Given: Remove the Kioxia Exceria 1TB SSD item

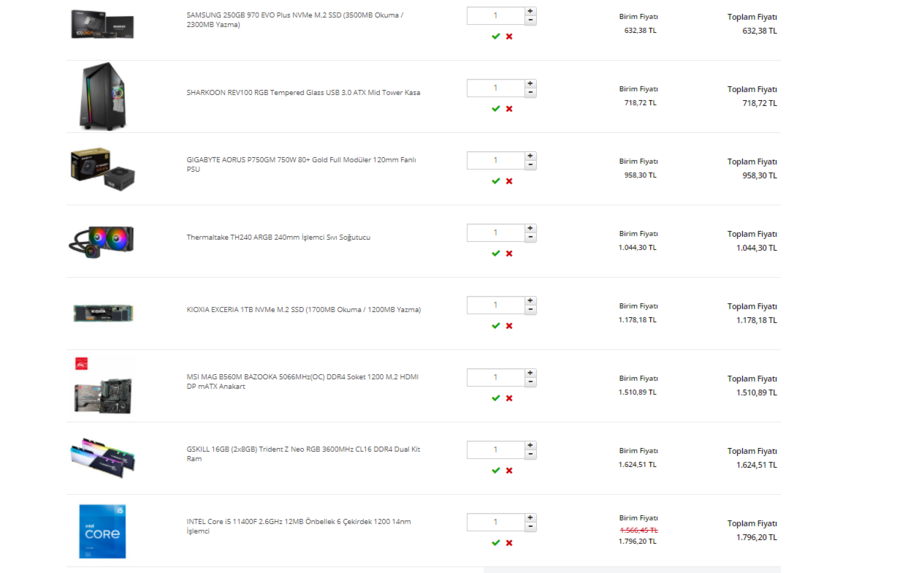Looking at the screenshot, I should (x=509, y=326).
